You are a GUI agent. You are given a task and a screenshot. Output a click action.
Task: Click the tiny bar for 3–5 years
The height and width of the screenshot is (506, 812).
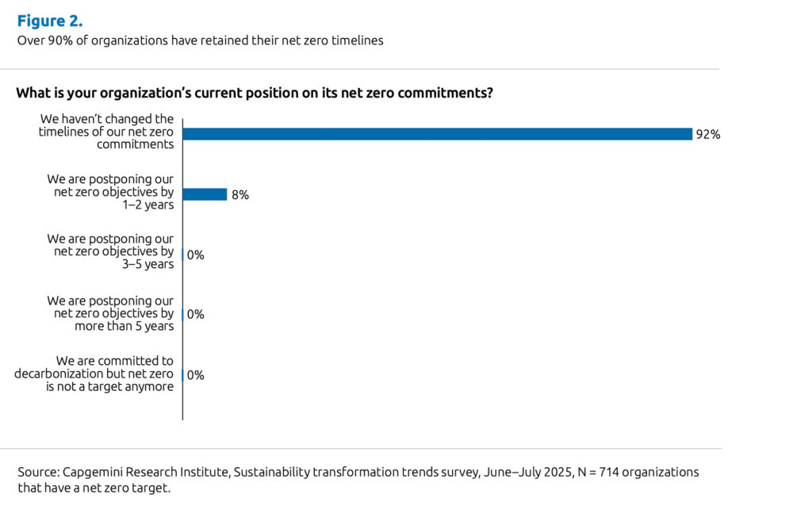pyautogui.click(x=183, y=255)
